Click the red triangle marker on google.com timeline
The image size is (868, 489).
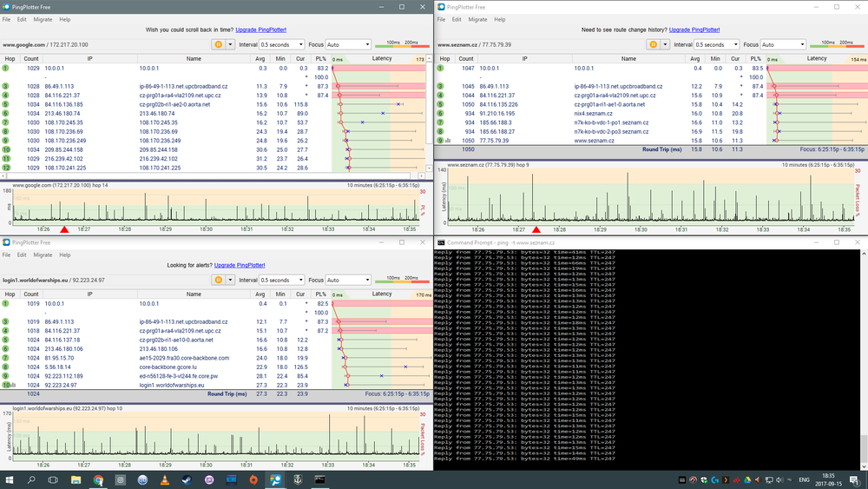[64, 230]
